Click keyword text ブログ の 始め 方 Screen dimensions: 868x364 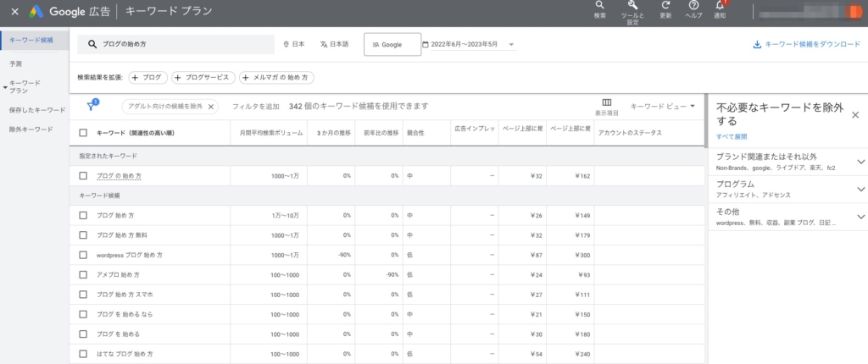[119, 176]
